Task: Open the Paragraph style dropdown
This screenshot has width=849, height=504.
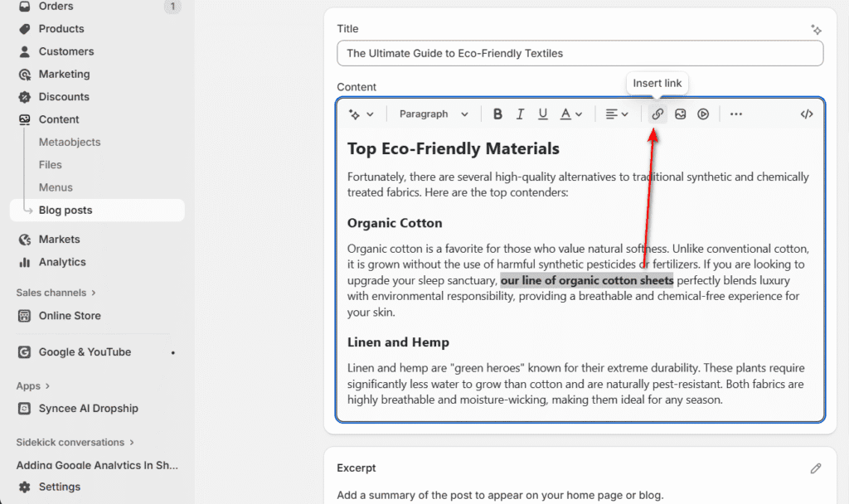Action: tap(433, 114)
